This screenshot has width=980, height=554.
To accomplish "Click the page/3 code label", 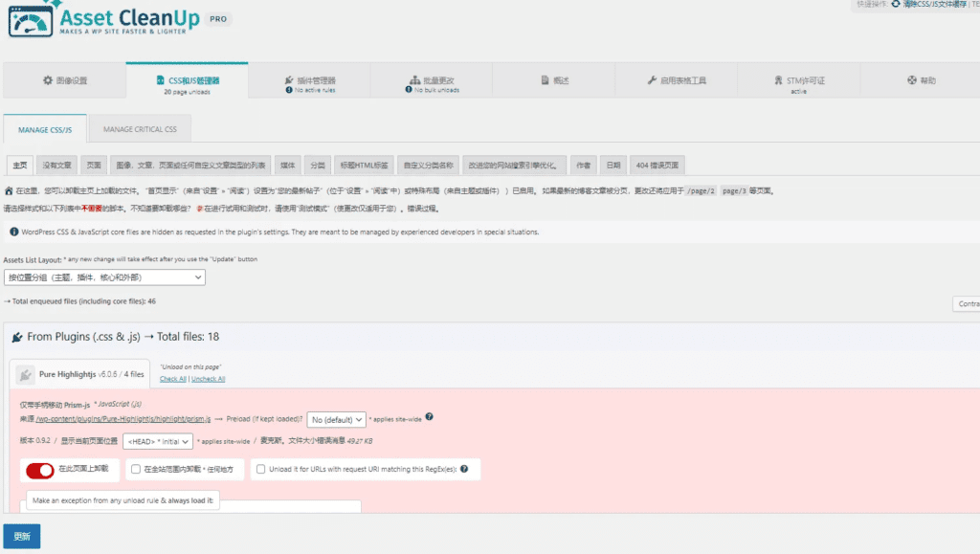I will coord(734,191).
